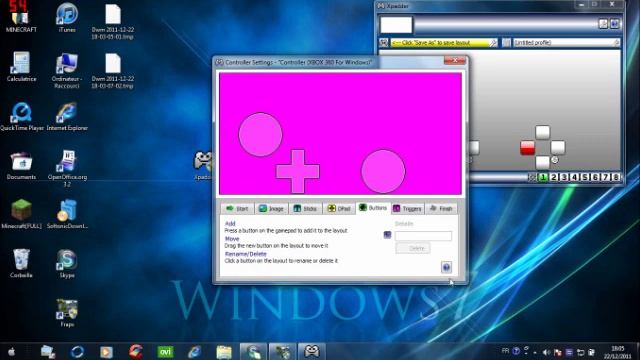Viewport: 640px width, 360px height.
Task: Select the DPad cross on layout
Action: click(298, 171)
